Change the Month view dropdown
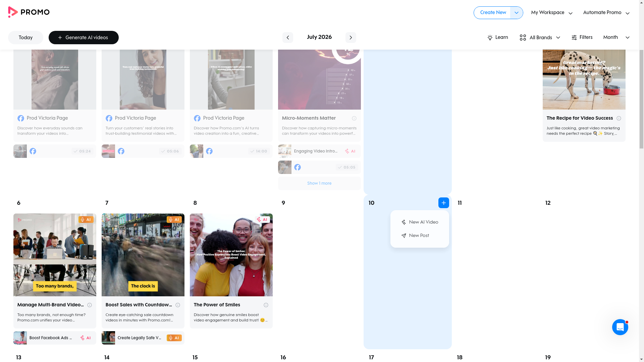Screen dimensions: 644x362 tap(616, 38)
